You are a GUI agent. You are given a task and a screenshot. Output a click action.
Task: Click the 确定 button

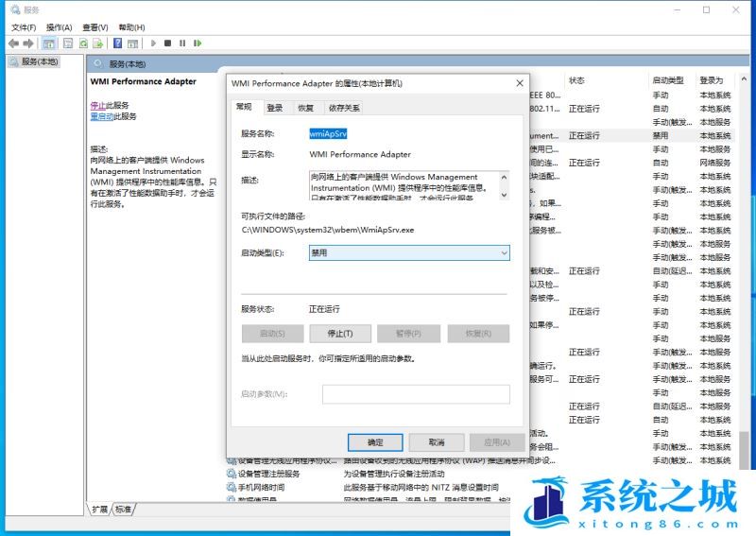point(375,442)
